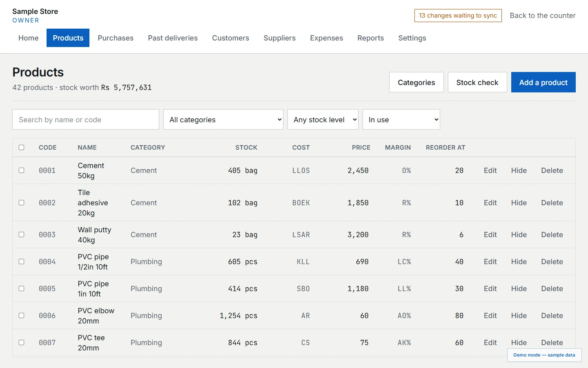The image size is (588, 368).
Task: Click the Add a product button
Action: tap(543, 82)
